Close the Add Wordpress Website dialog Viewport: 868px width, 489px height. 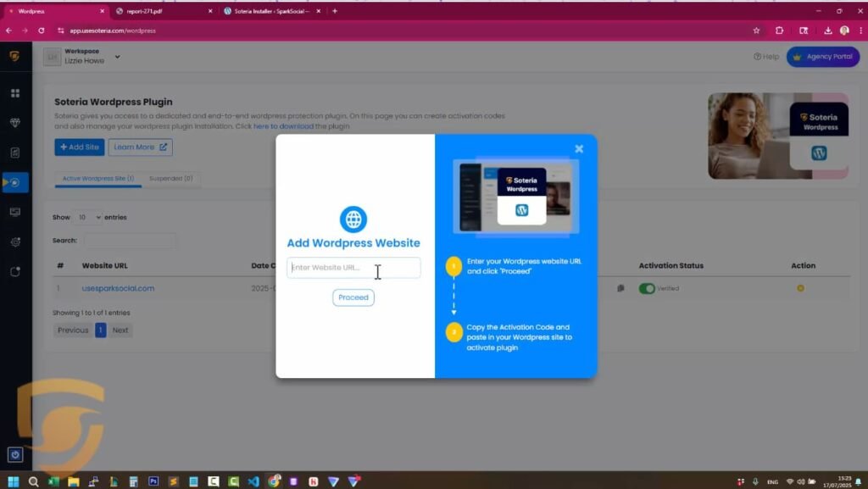click(x=579, y=149)
